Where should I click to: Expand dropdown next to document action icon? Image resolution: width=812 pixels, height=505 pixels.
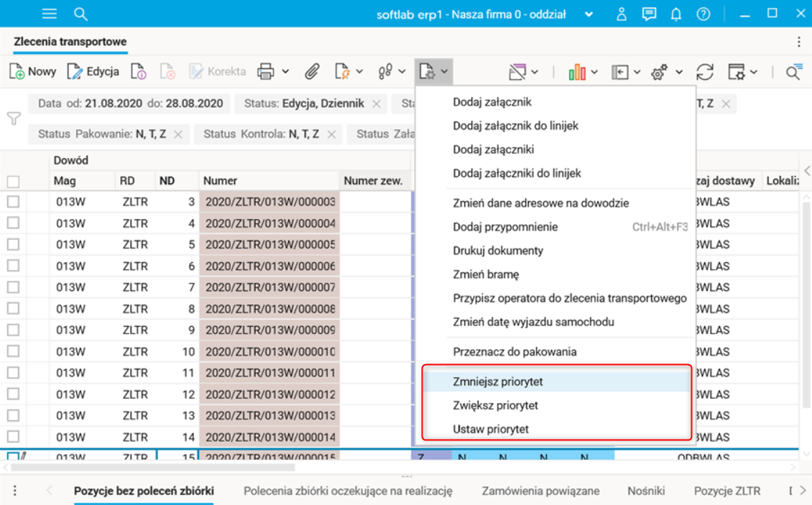click(x=359, y=72)
